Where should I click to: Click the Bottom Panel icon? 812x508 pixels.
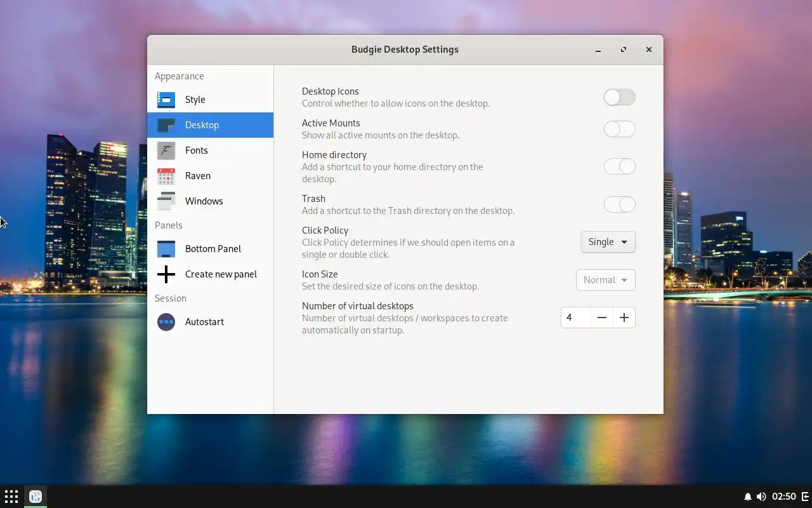click(x=166, y=249)
